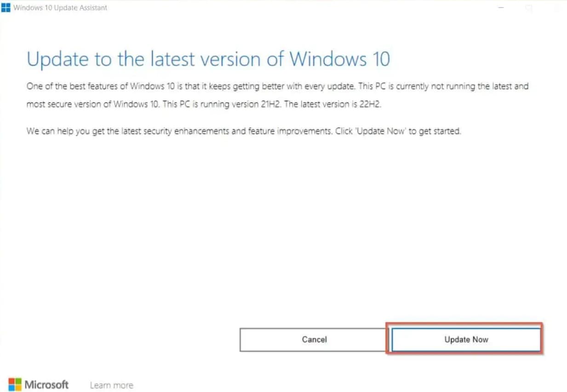Start the upgrade with Update Now
Viewport: 567px width, 392px height.
click(466, 340)
